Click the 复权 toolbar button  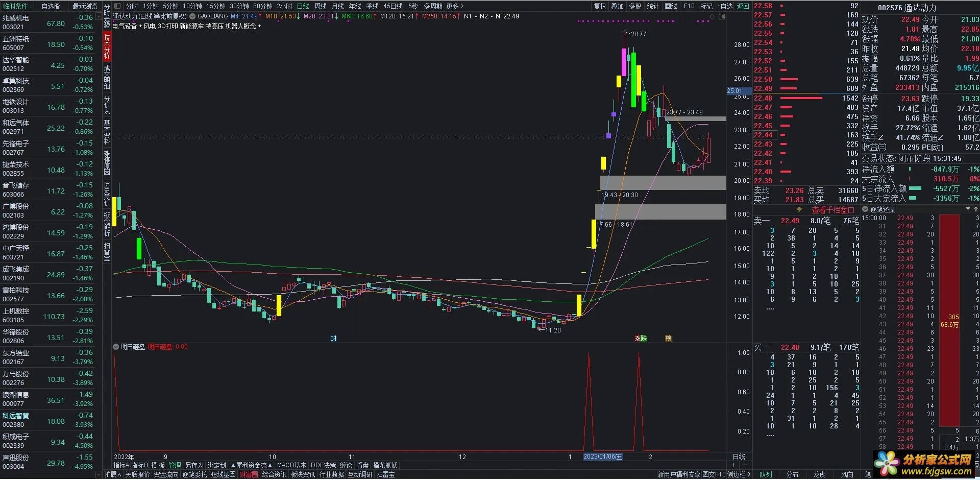point(600,6)
